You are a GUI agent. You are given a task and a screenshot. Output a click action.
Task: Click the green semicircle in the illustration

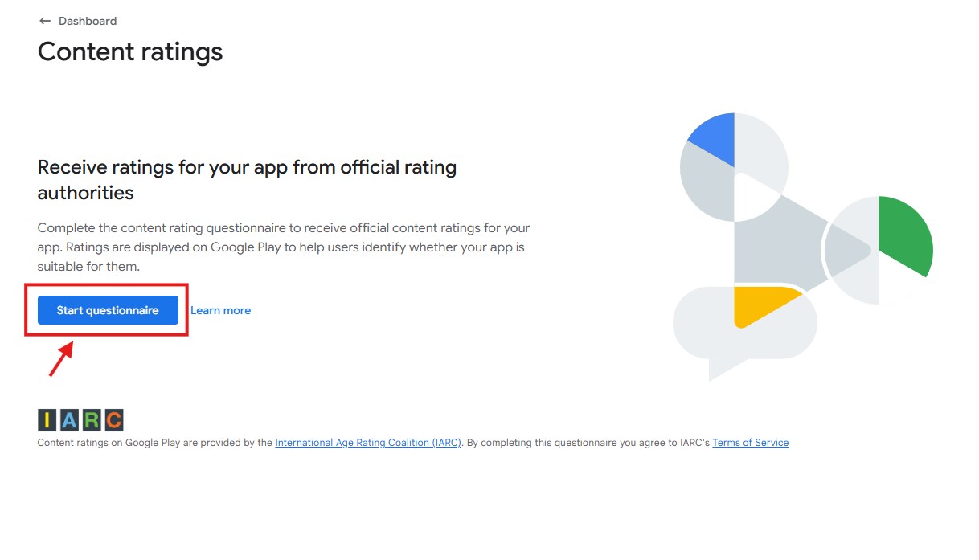click(x=906, y=233)
